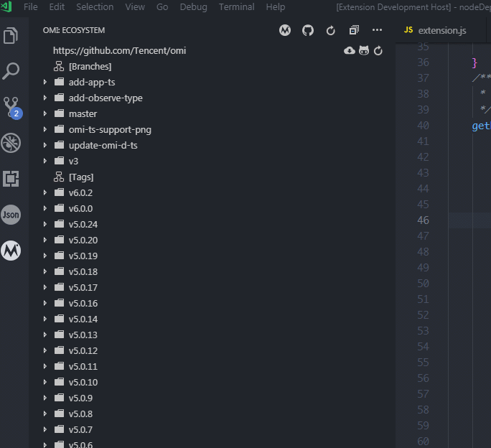Open the Edit menu

click(x=57, y=7)
